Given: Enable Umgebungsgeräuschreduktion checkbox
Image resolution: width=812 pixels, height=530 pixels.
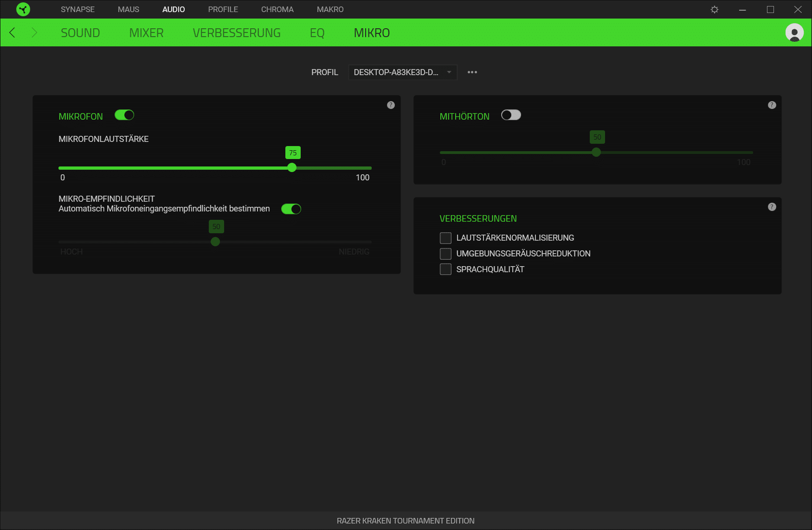Looking at the screenshot, I should [x=445, y=254].
